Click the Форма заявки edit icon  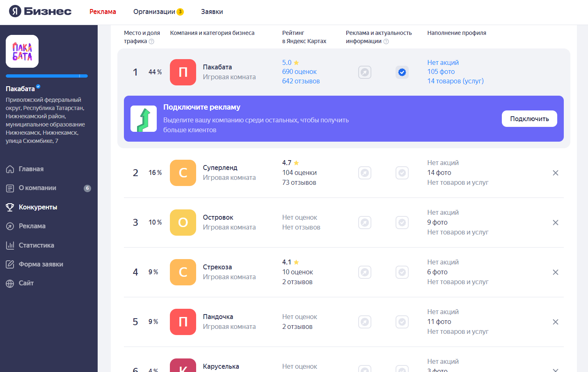coord(10,264)
